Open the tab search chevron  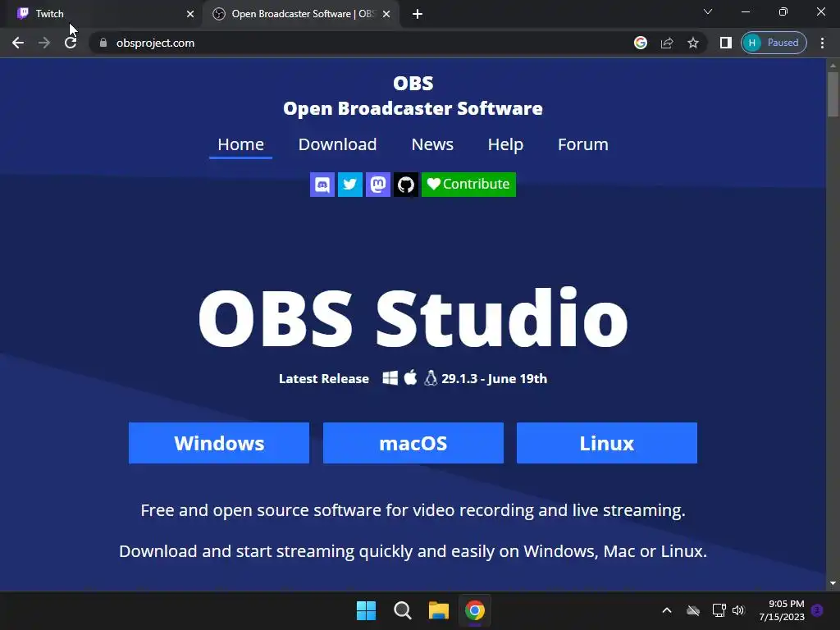click(708, 11)
